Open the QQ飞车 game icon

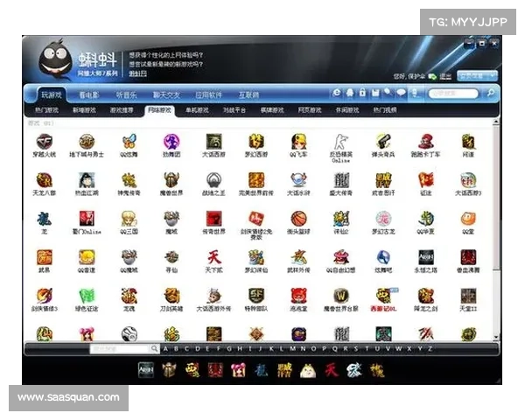[x=298, y=142]
